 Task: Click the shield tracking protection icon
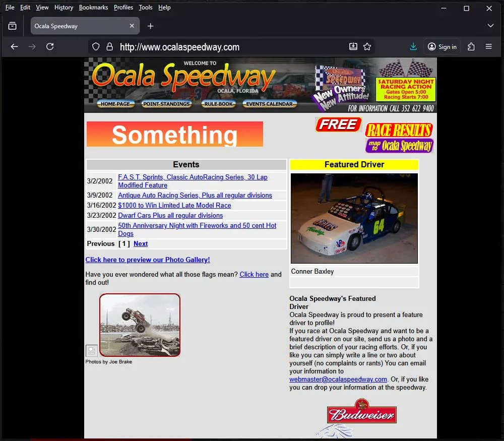click(96, 47)
